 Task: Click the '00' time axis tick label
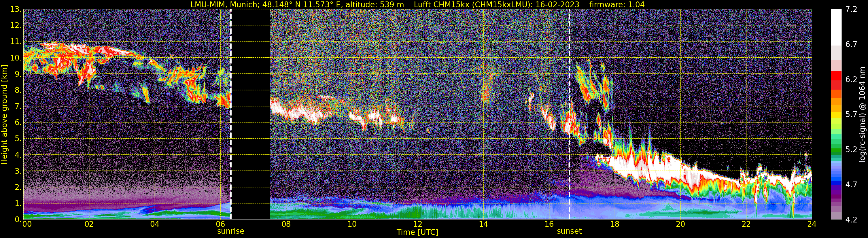pos(27,224)
